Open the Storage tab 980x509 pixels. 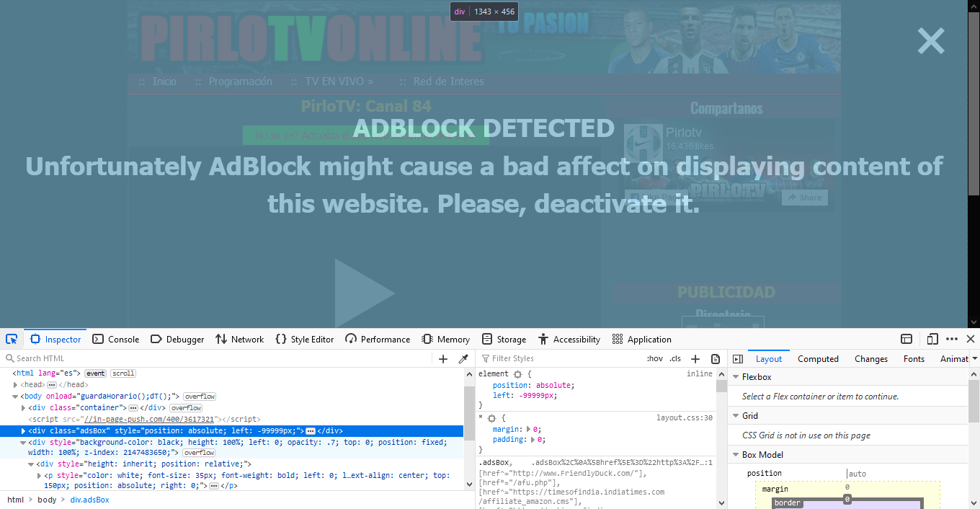504,339
